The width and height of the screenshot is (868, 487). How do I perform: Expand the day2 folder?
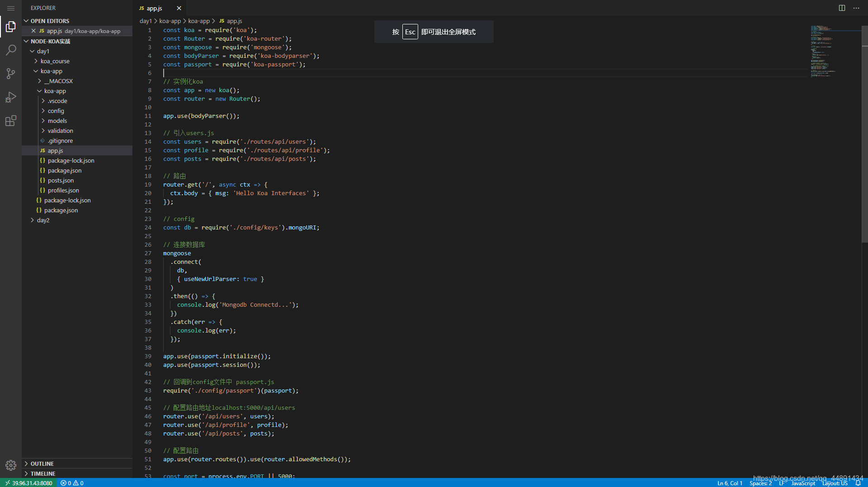pyautogui.click(x=43, y=220)
